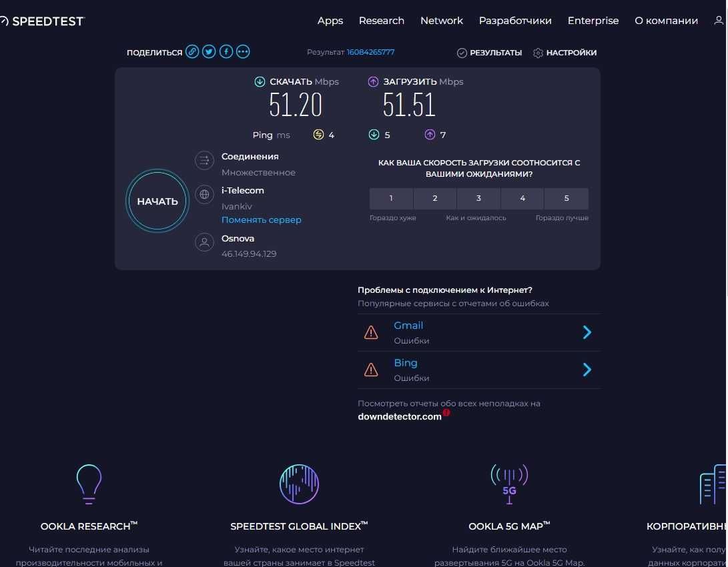Click the Множественное connection type text

pos(259,173)
